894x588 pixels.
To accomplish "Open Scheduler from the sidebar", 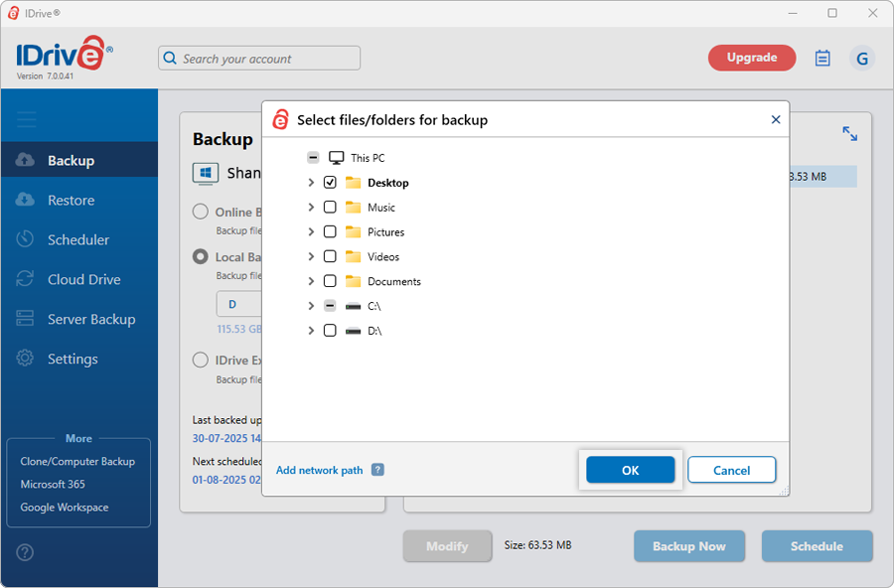I will pyautogui.click(x=79, y=239).
